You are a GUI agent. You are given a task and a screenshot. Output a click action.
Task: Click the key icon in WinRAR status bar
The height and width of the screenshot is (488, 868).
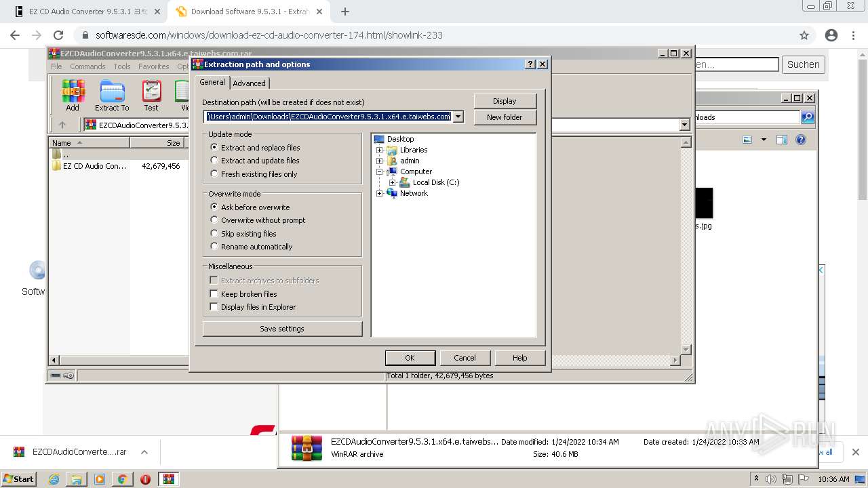coord(68,375)
